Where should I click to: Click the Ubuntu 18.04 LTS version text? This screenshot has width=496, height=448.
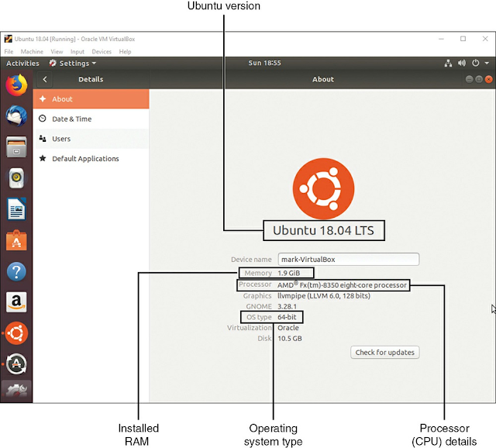[x=324, y=230]
